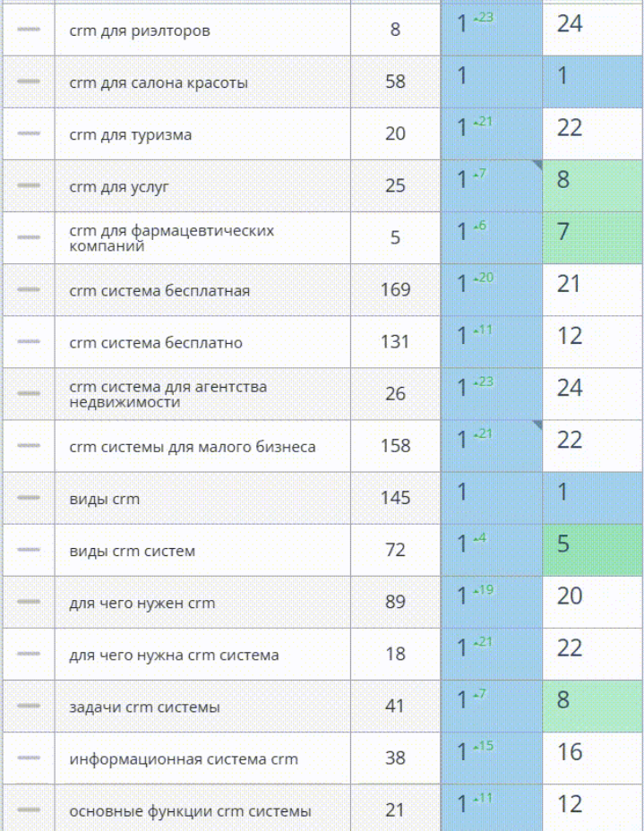Click the dash icon next to 'crm для туризма'

pos(28,133)
